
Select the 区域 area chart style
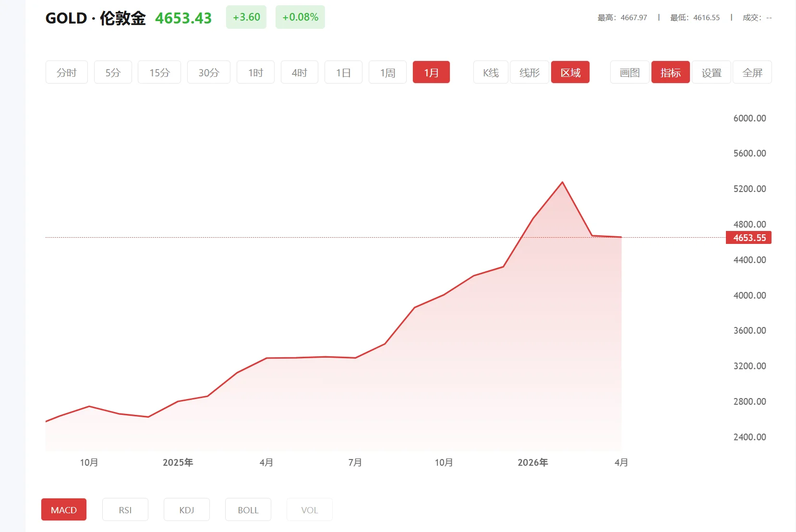570,72
